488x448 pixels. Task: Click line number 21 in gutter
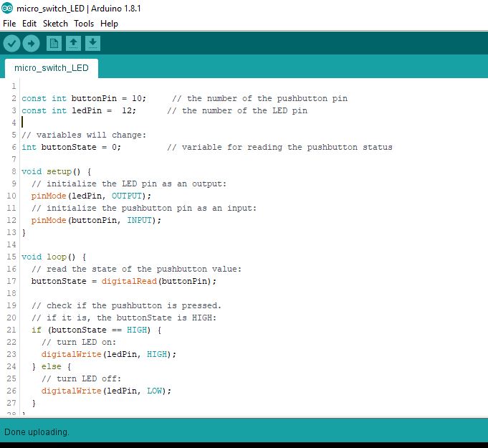point(11,330)
